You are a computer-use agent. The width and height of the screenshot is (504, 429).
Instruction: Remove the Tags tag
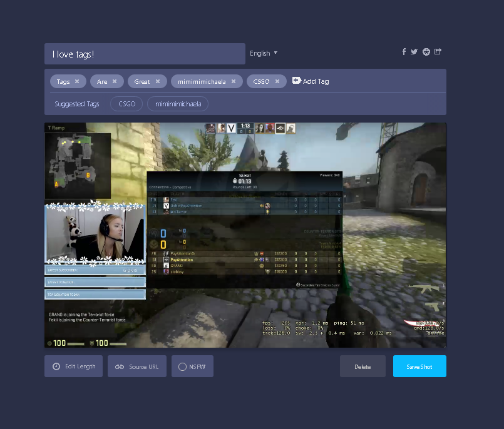[x=77, y=81]
